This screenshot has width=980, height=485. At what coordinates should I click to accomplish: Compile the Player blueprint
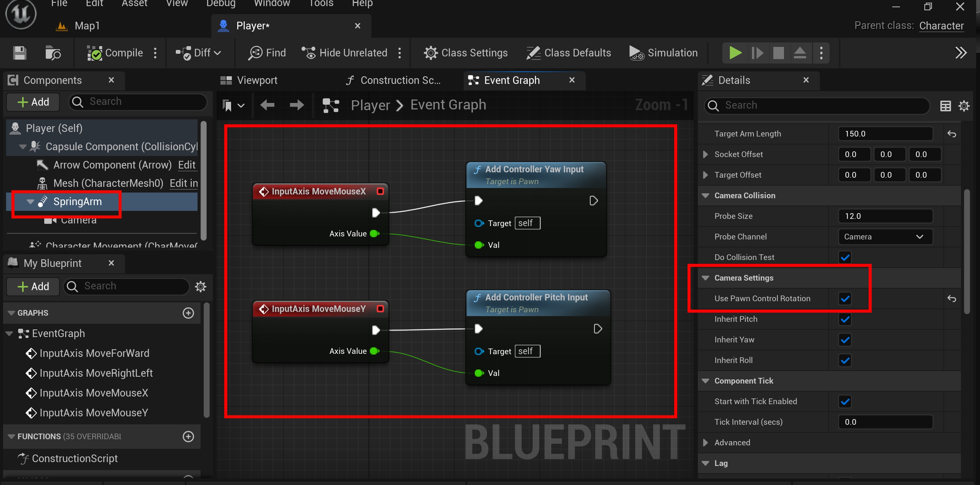click(x=115, y=53)
